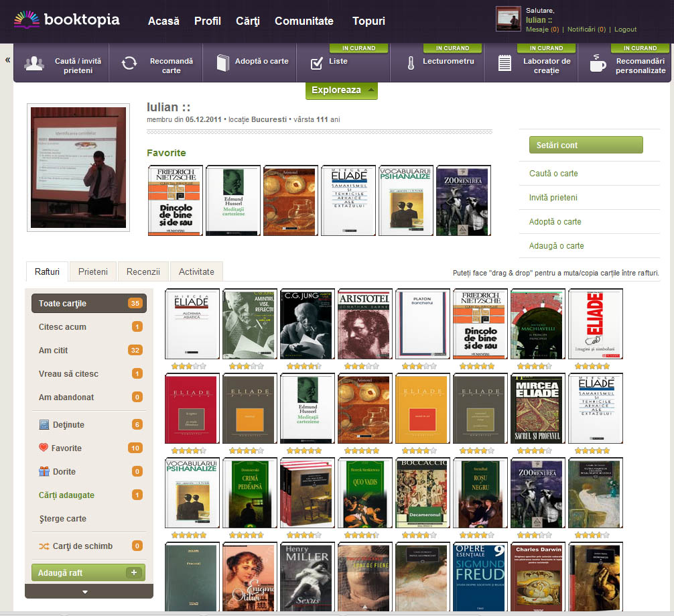Switch to the Recenzii tab
Viewport: 674px width, 616px height.
tap(143, 271)
